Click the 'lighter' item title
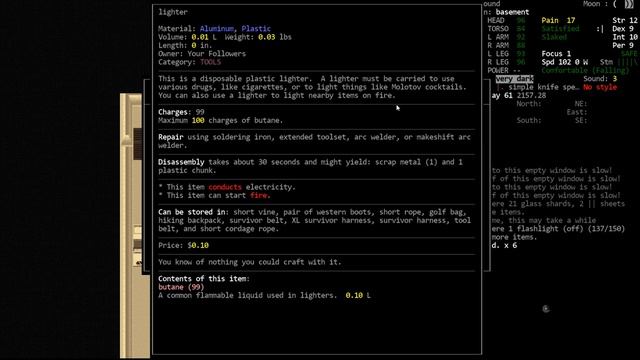This screenshot has height=360, width=640. (173, 12)
